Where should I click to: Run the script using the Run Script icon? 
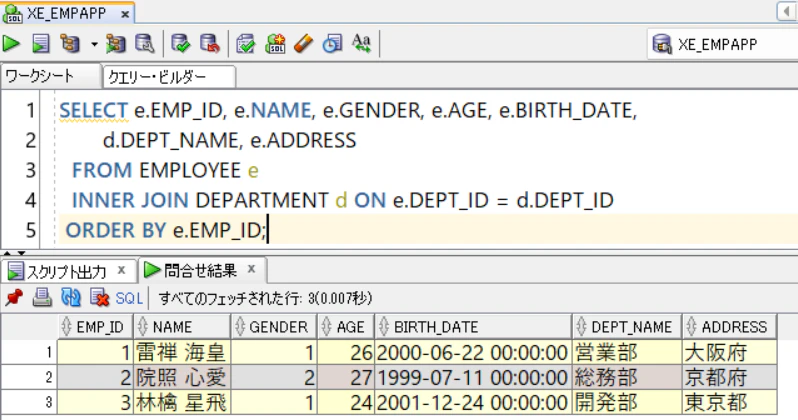point(41,43)
